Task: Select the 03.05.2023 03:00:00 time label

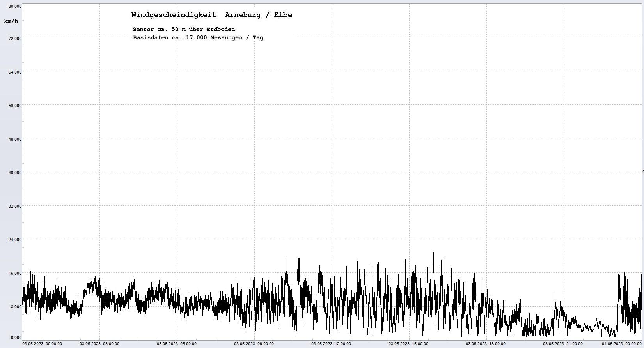Action: point(99,344)
